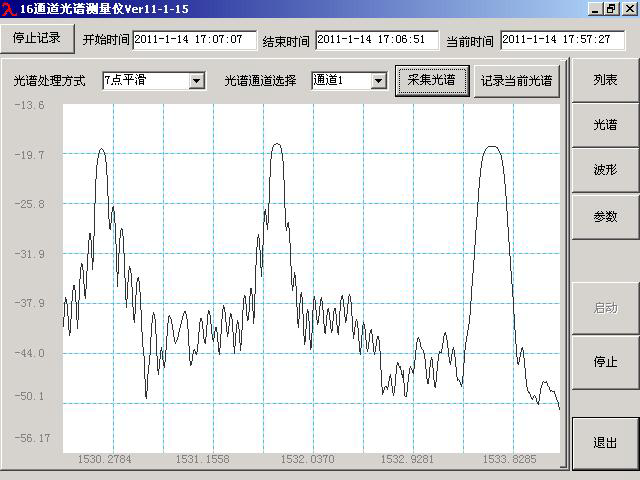
Task: Switch to the 光谱 view
Action: pyautogui.click(x=605, y=125)
